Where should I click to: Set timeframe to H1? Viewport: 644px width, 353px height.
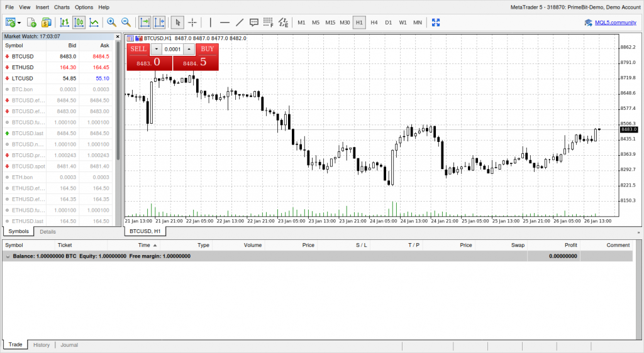pyautogui.click(x=359, y=23)
